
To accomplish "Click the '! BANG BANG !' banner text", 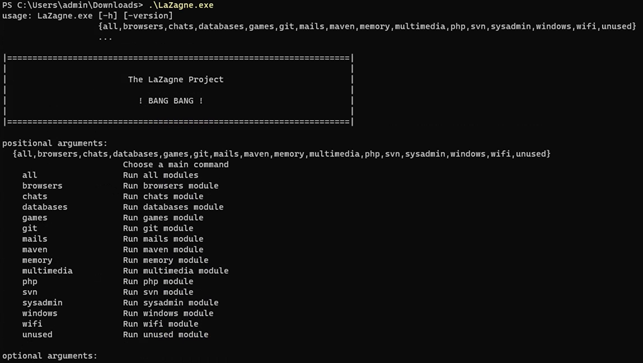I will coord(171,100).
